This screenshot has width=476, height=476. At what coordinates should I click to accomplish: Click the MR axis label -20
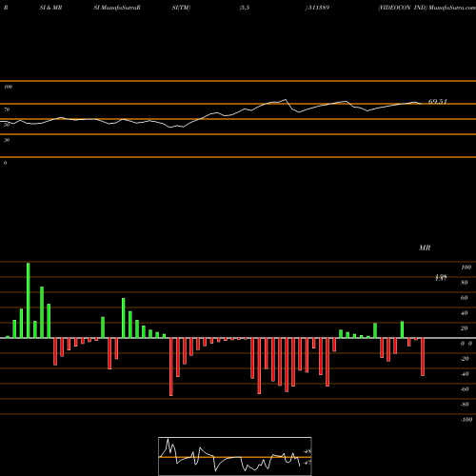tap(465, 359)
